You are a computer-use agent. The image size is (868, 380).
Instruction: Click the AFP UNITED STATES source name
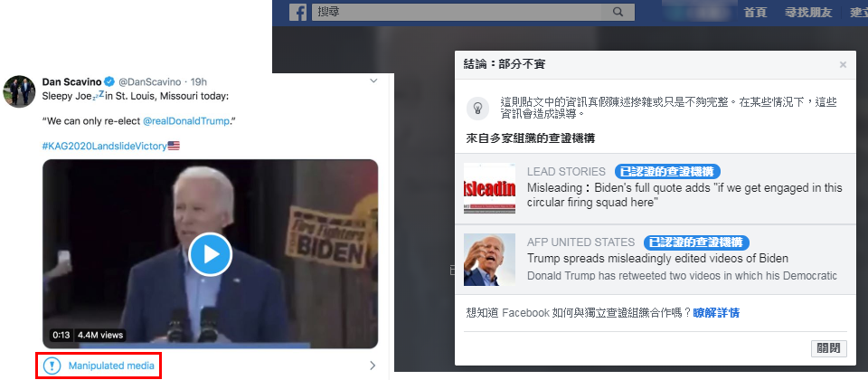pyautogui.click(x=580, y=242)
